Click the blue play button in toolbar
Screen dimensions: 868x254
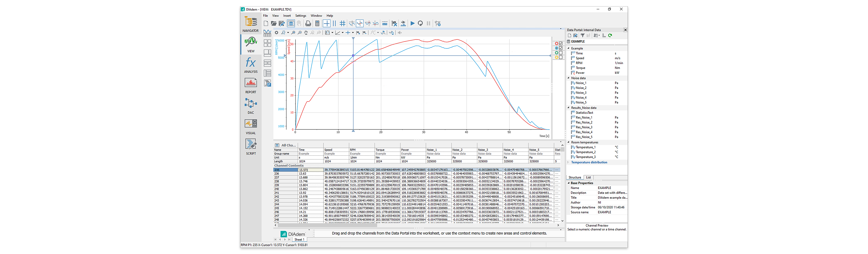[x=412, y=23]
